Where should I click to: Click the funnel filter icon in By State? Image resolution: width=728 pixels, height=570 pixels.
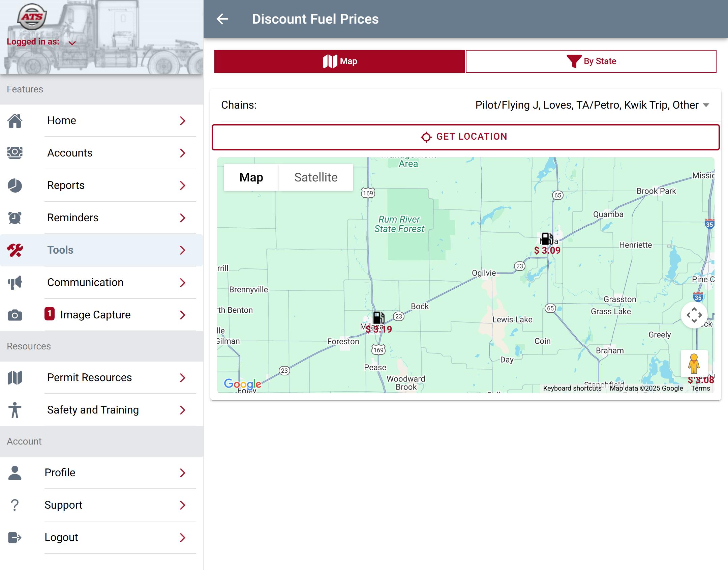[574, 61]
